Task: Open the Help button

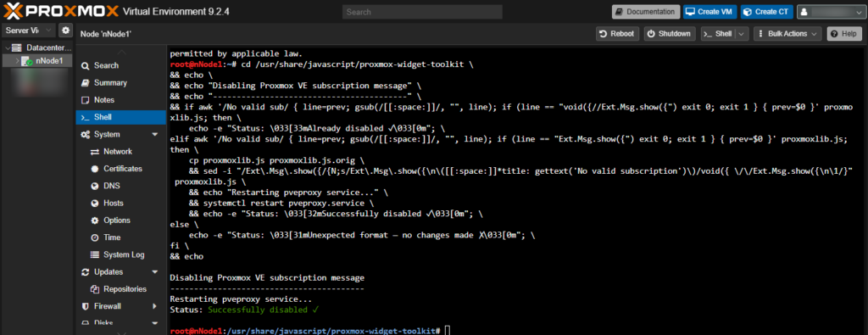Action: pos(844,34)
